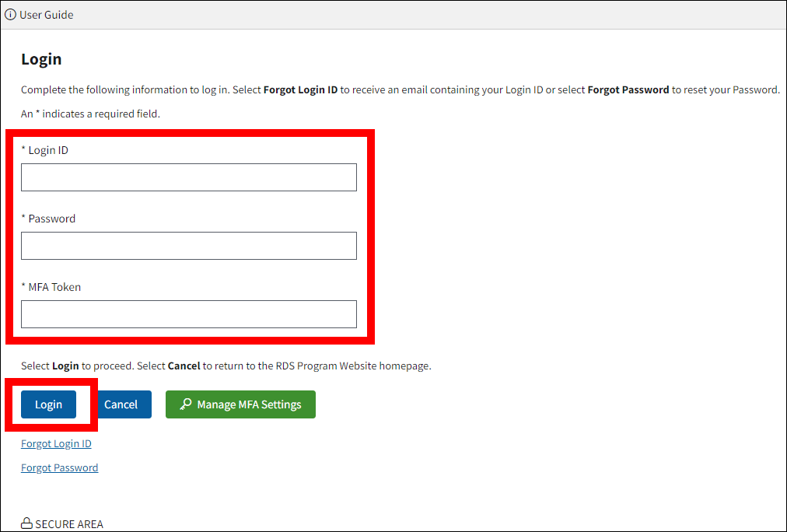787x532 pixels.
Task: Follow the underlined Forgot Login ID link
Action: pos(56,443)
